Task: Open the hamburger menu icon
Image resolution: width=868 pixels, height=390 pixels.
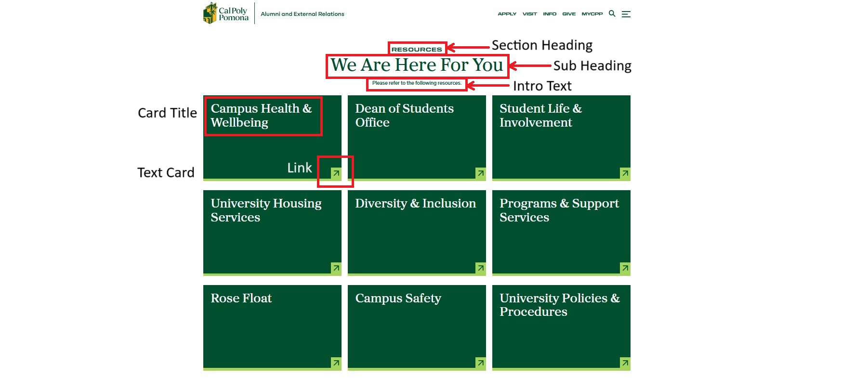Action: (x=626, y=14)
